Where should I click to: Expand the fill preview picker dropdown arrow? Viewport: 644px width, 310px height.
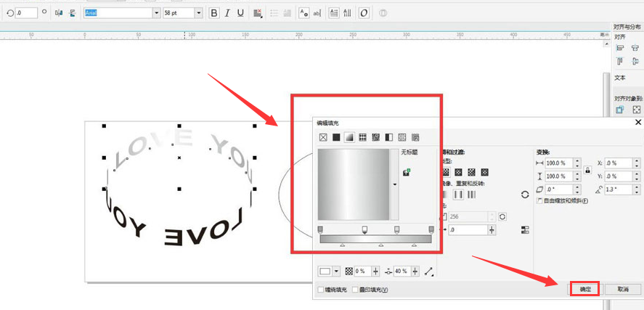click(x=395, y=184)
